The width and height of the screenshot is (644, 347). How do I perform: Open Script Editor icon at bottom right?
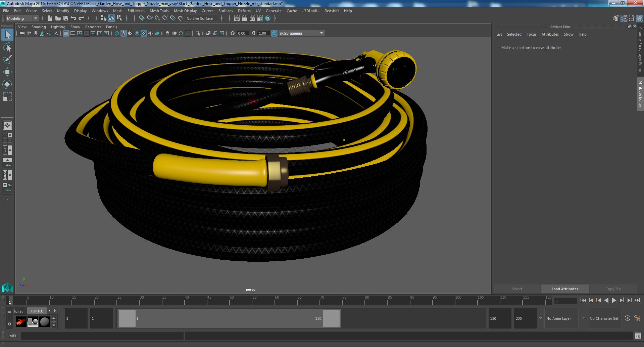tap(638, 336)
